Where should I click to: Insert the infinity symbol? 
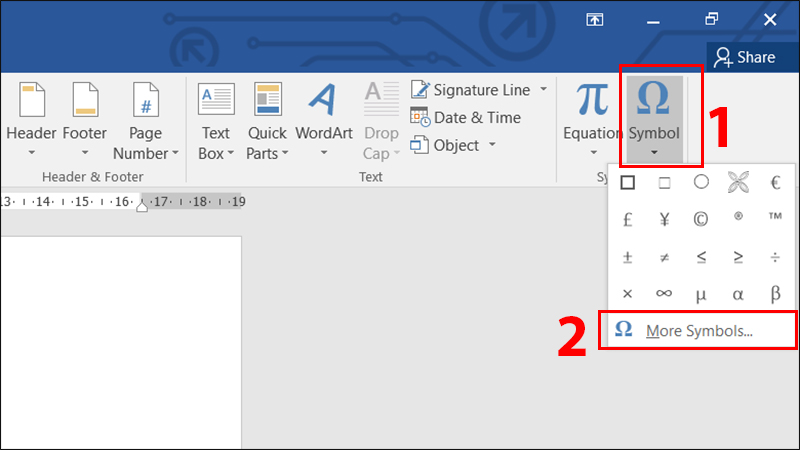[664, 294]
